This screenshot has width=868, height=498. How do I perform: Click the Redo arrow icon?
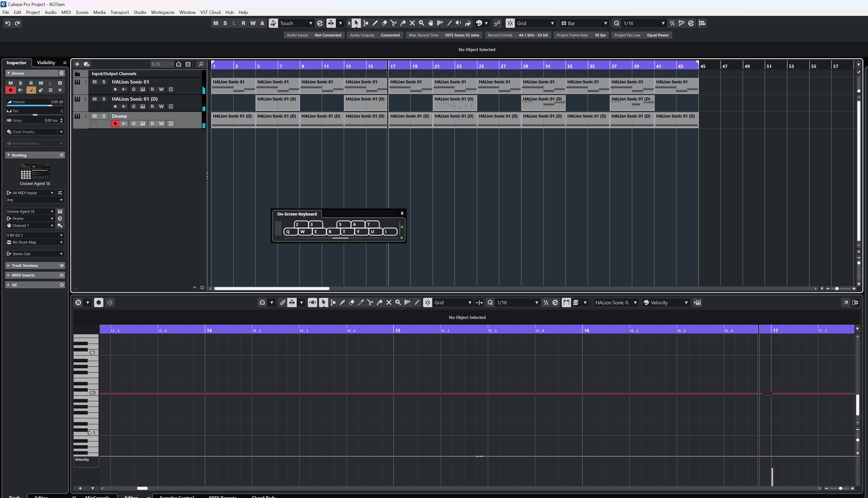(17, 23)
